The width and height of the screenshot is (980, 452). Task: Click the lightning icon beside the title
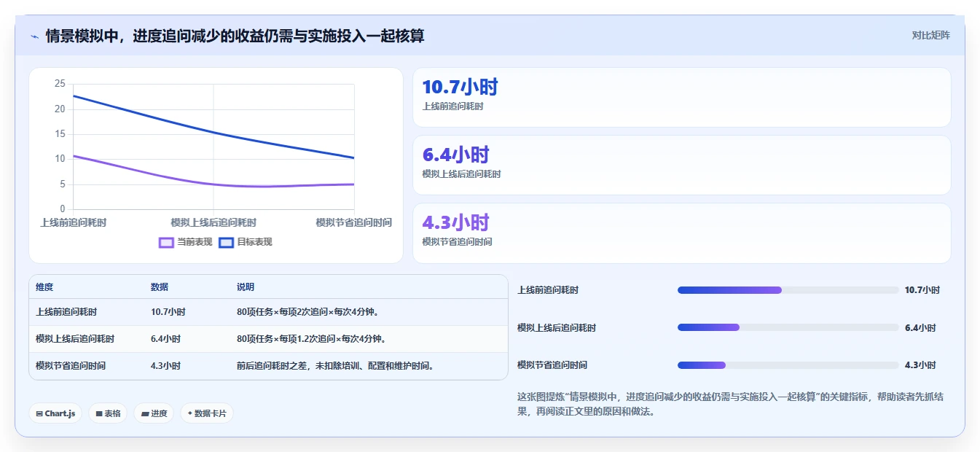(x=35, y=36)
